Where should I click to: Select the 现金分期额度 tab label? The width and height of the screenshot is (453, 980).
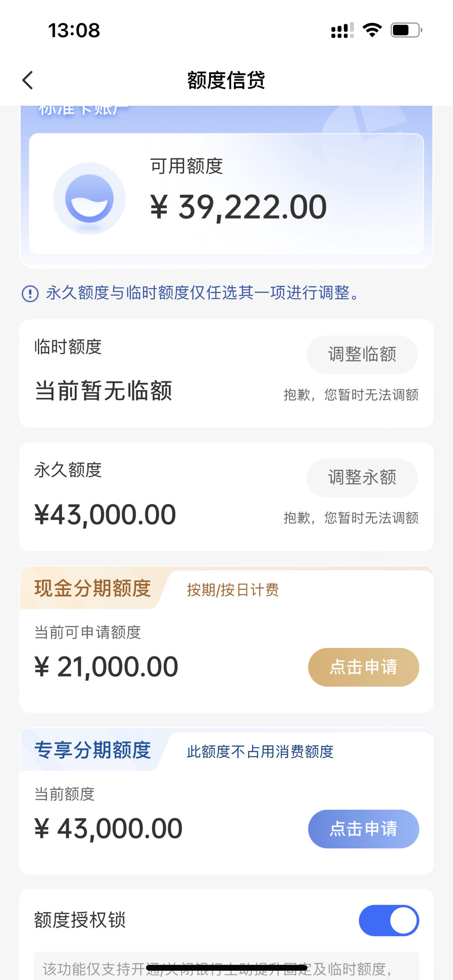coord(93,588)
